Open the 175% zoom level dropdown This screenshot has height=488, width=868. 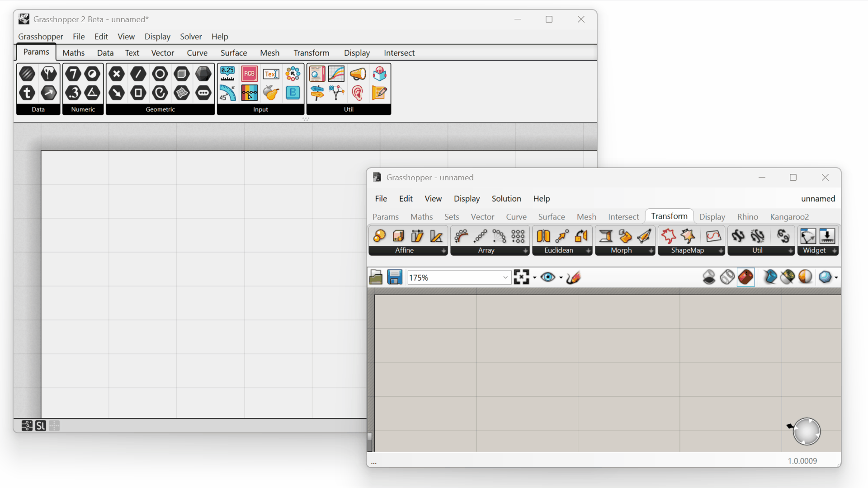click(505, 277)
